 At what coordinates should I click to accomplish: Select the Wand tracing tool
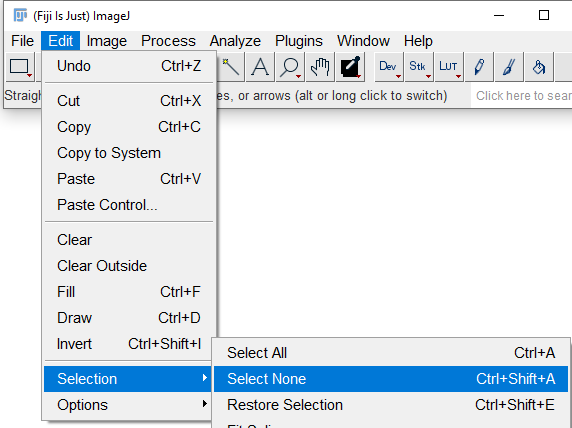(x=230, y=67)
